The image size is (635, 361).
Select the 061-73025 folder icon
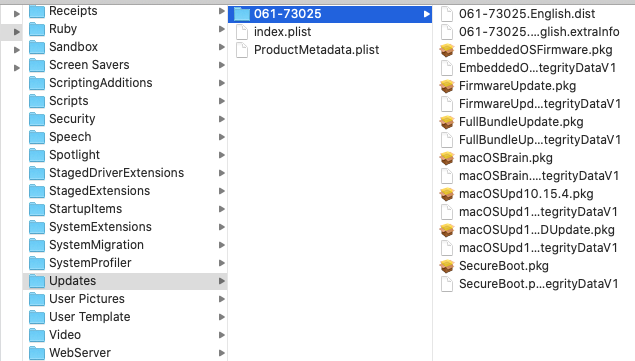point(242,14)
